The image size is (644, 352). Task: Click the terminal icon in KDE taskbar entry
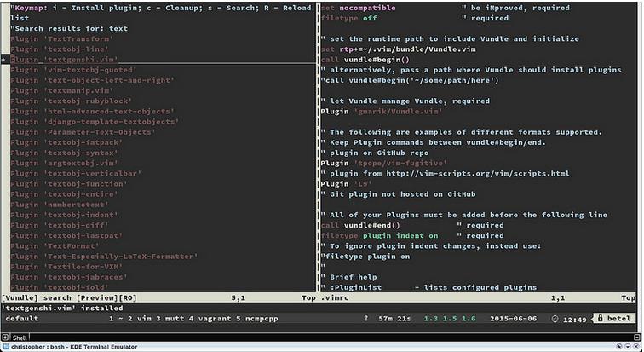click(x=6, y=347)
